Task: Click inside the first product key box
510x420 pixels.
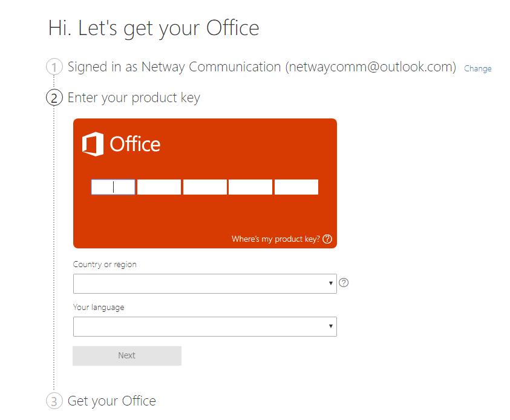Action: 113,187
